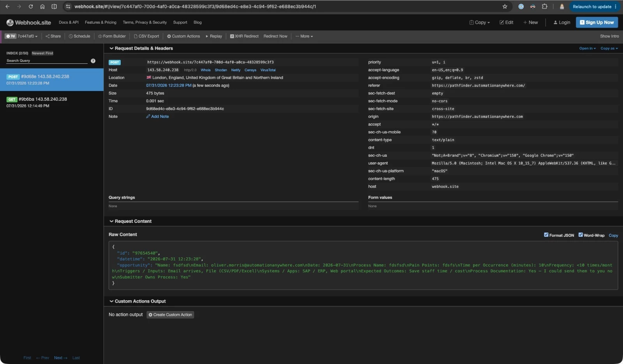Copy the raw content
623x364 pixels.
tap(613, 236)
